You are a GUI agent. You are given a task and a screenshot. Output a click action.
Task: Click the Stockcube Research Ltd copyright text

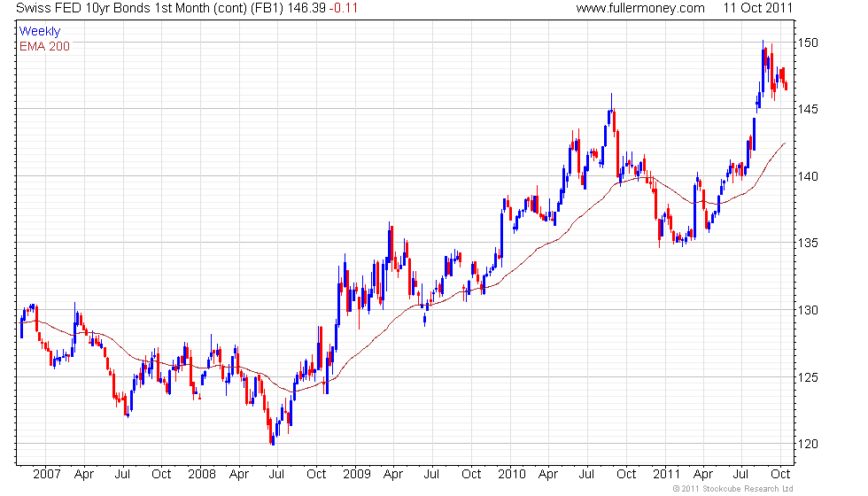coord(732,488)
